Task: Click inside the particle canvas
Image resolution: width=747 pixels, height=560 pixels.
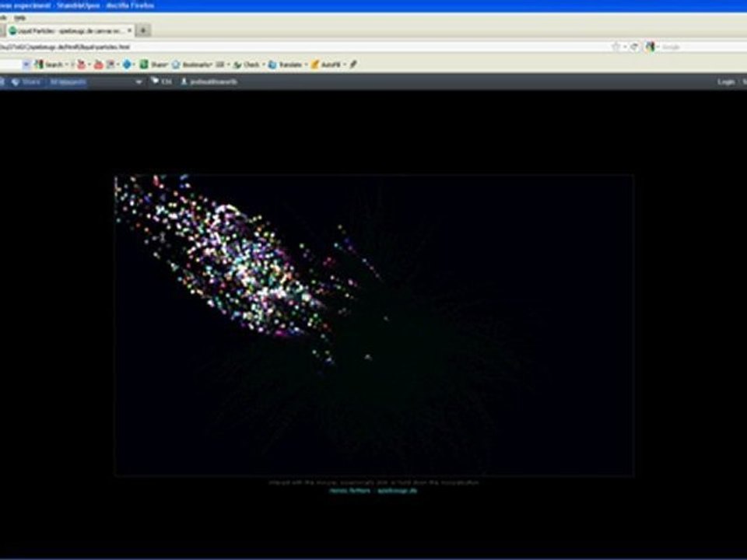Action: tap(374, 325)
